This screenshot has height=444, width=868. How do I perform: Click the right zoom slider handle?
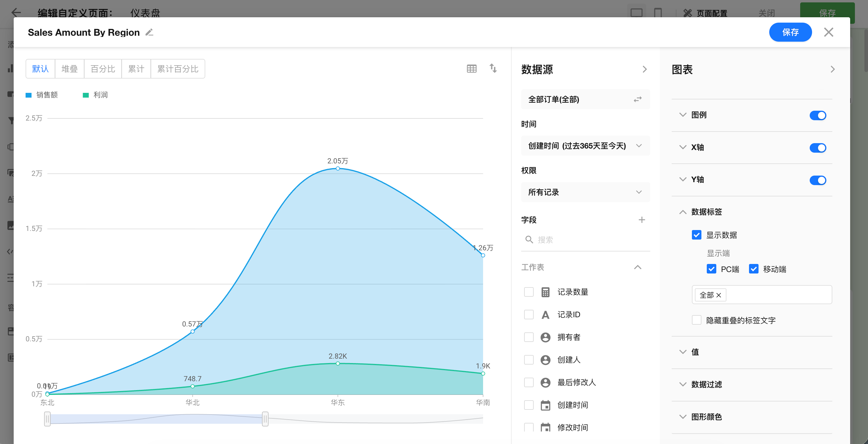265,419
